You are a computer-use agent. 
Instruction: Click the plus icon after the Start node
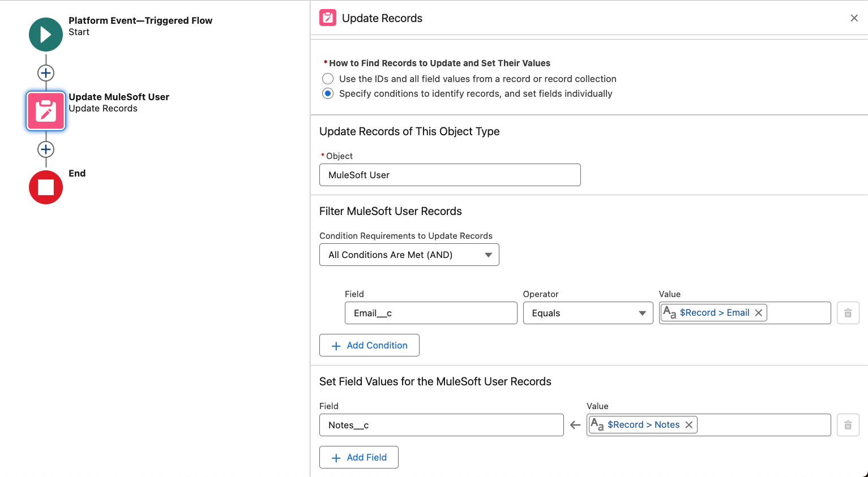[x=45, y=72]
